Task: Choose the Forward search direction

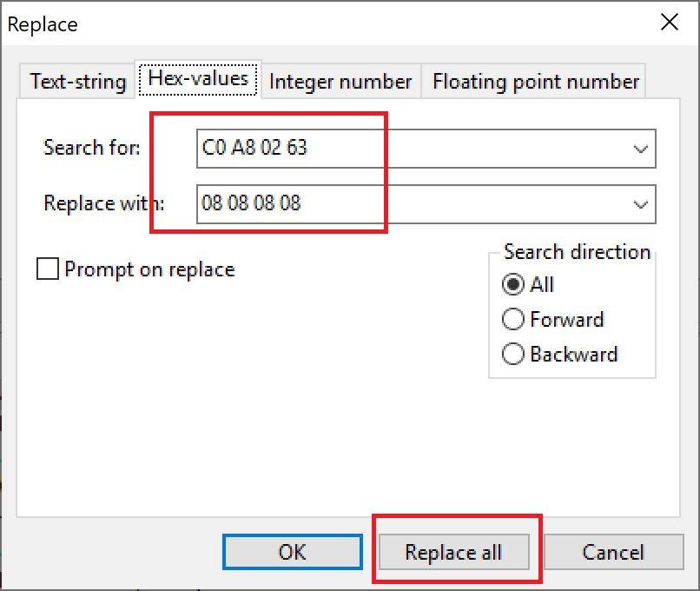Action: [x=513, y=320]
